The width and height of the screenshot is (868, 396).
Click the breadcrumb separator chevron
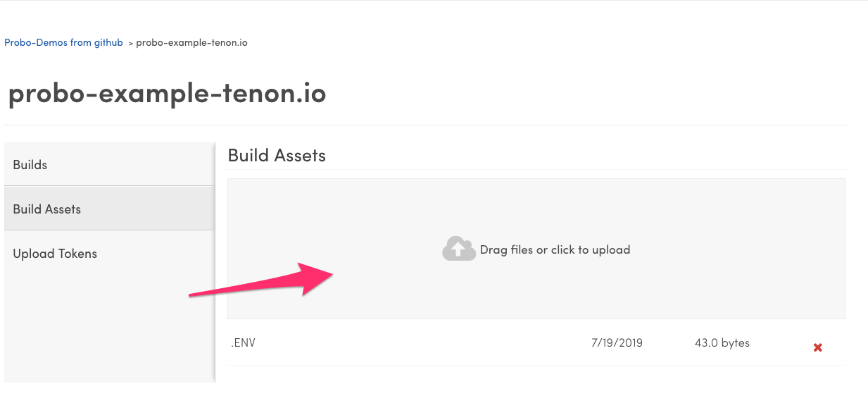(130, 43)
